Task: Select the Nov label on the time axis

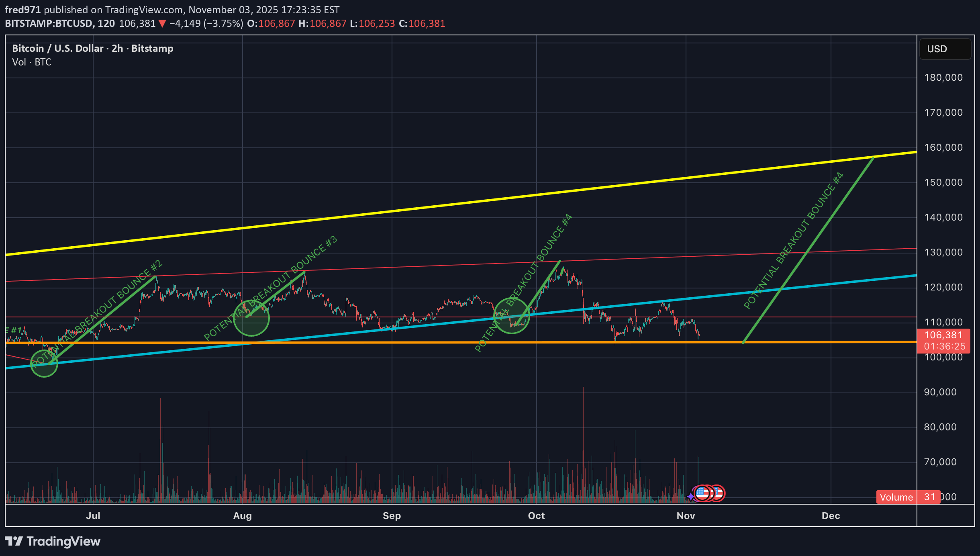Action: (x=686, y=515)
